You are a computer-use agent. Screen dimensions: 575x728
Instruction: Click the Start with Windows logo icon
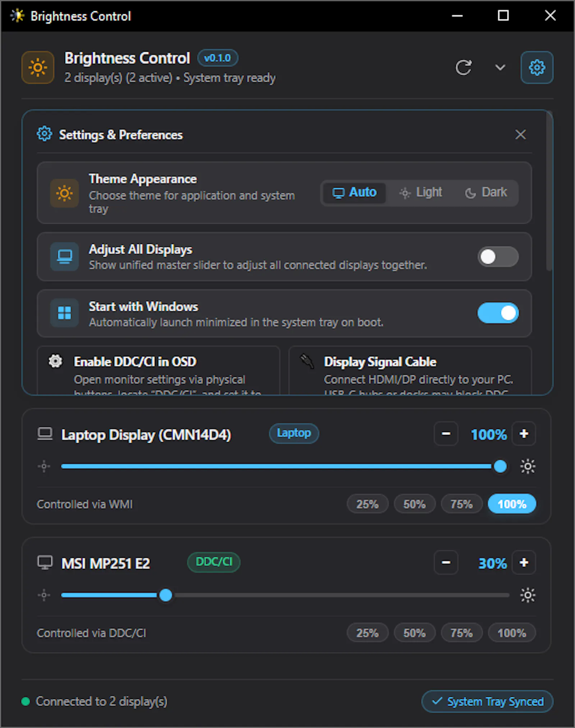(64, 313)
